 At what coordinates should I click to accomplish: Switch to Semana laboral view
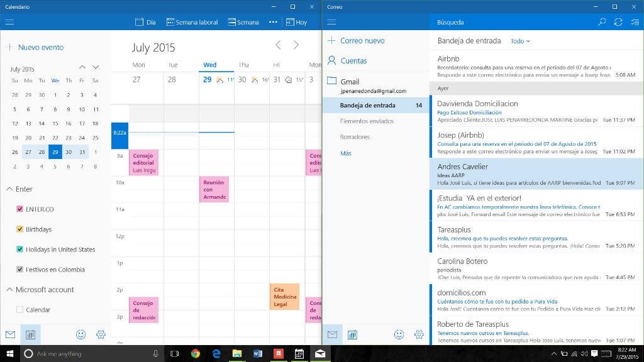point(192,22)
